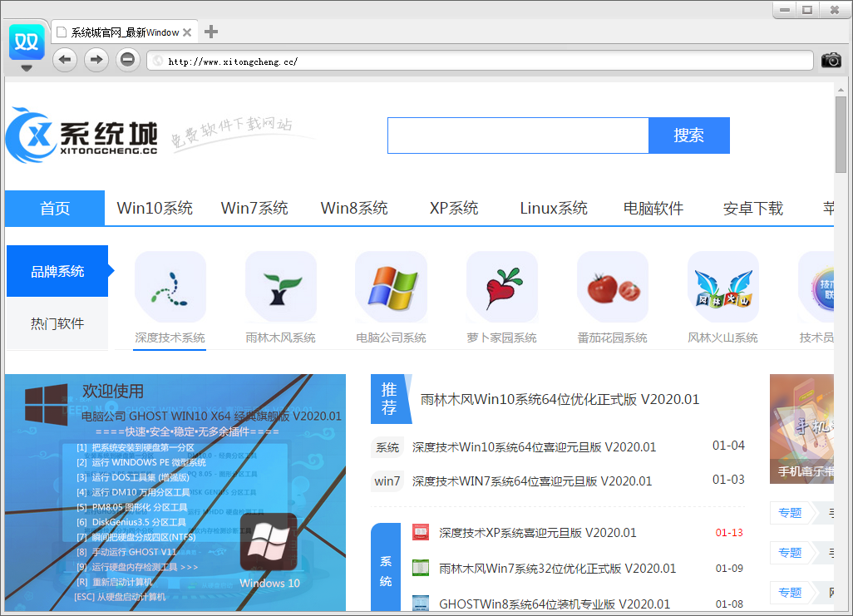Open the browser logo main menu
Screen dimensions: 853x616
(27, 42)
